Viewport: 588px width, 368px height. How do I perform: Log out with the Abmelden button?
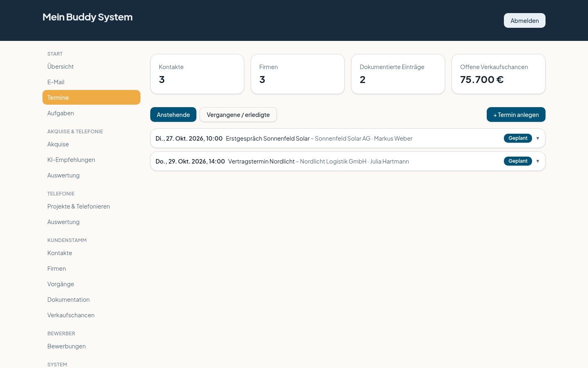pos(525,20)
